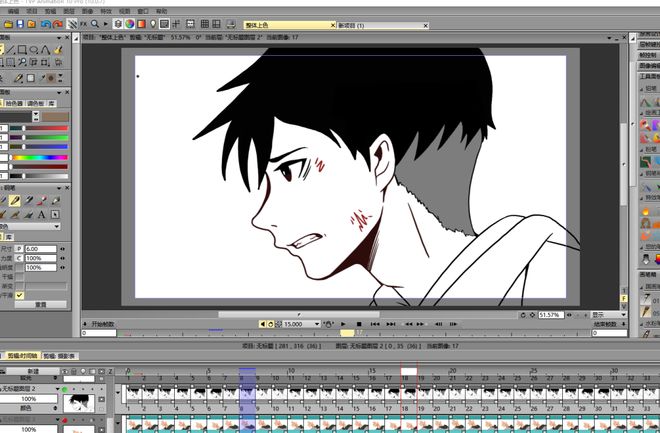Image resolution: width=660 pixels, height=433 pixels.
Task: Toggle the loop playback button left of 15.000
Action: pos(271,324)
